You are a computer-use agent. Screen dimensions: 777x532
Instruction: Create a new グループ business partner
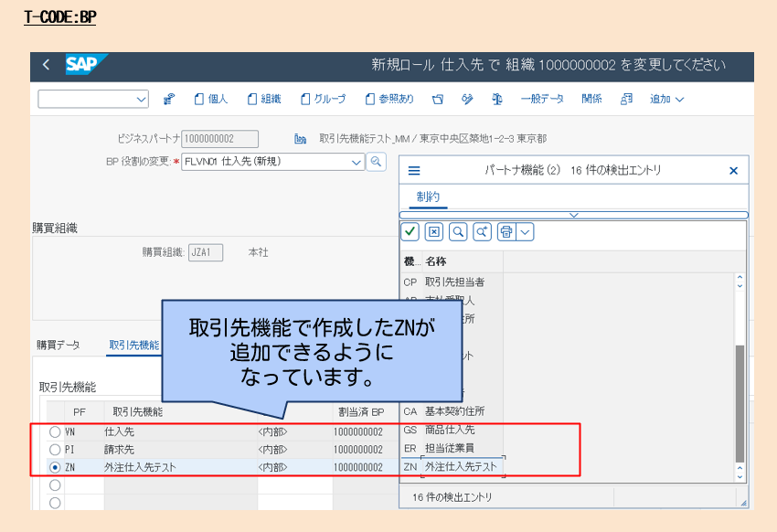click(x=323, y=99)
